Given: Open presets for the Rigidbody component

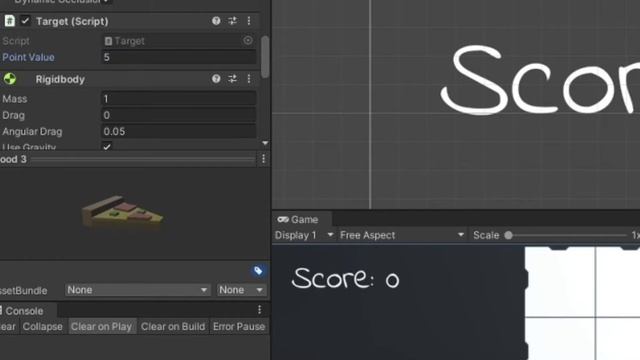Looking at the screenshot, I should tap(232, 79).
